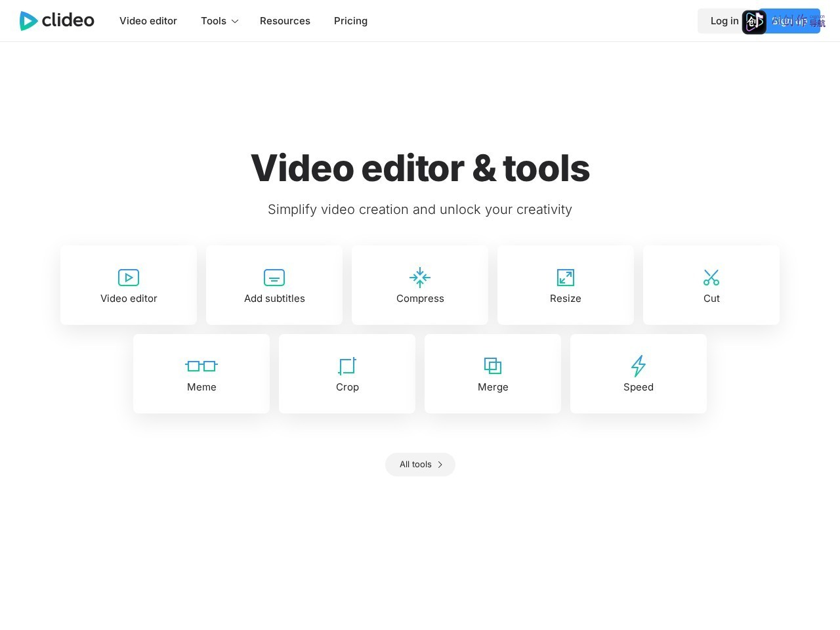Select the Crop tool icon

(x=347, y=366)
